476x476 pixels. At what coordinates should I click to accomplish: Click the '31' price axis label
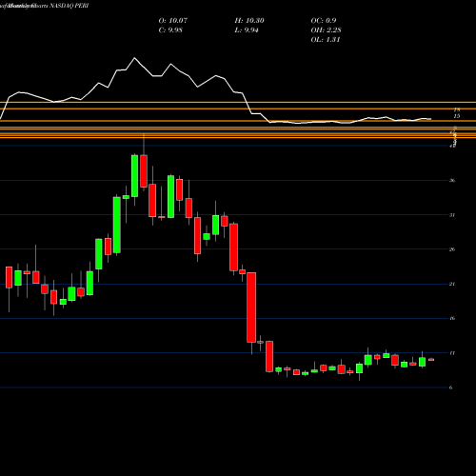tap(452, 215)
